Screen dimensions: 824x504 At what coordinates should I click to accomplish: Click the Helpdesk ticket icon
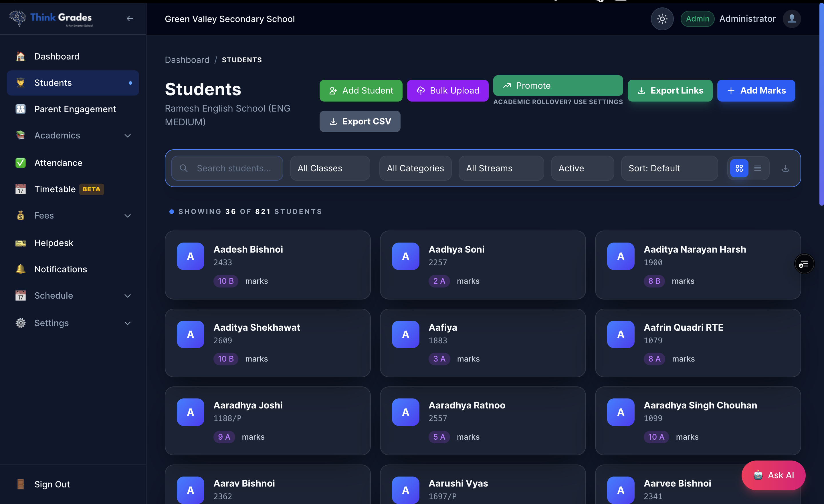[x=21, y=243]
